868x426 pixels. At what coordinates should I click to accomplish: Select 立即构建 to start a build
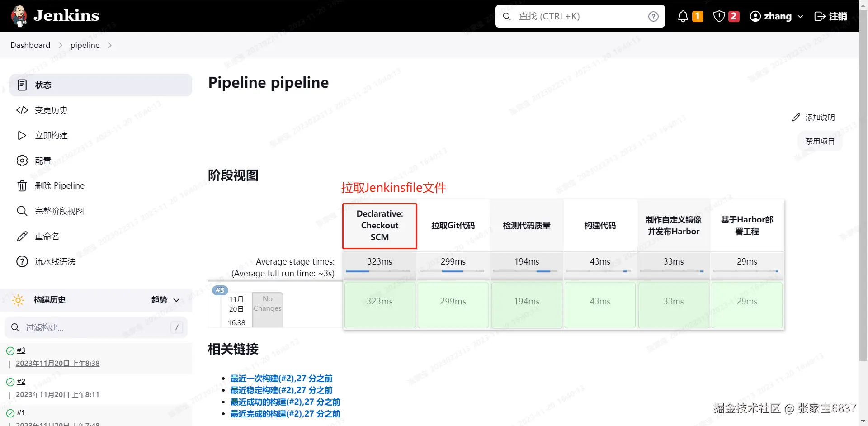[101, 136]
